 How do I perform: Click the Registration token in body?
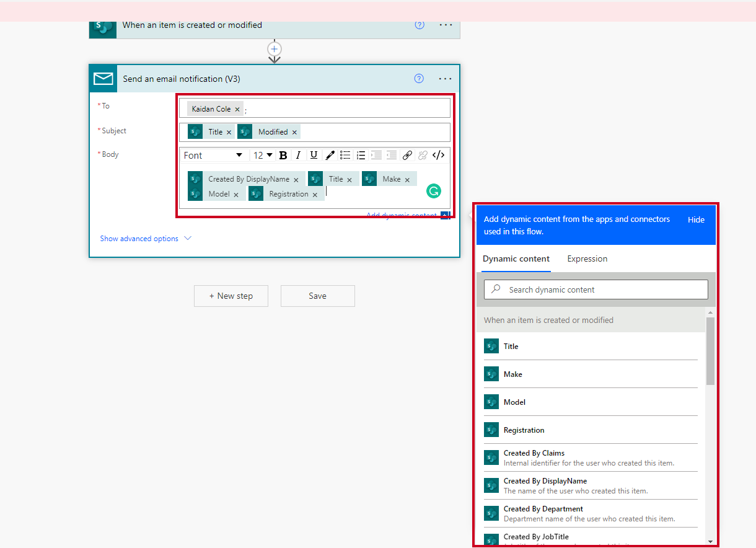[286, 194]
